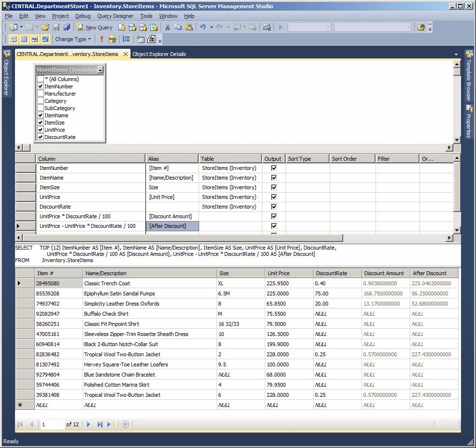Check the SubCategory column checkbox
Screen dimensions: 476x448
[41, 108]
